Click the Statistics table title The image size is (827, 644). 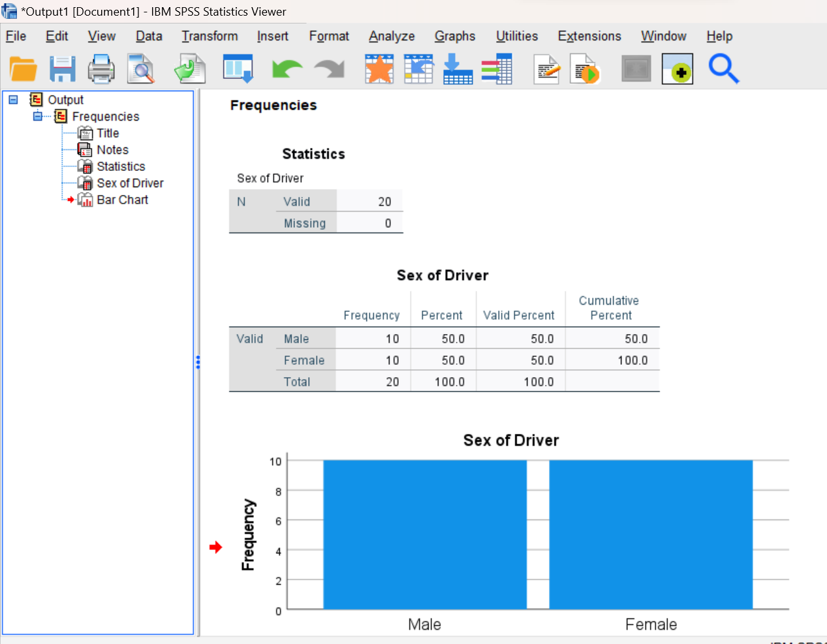click(x=314, y=154)
